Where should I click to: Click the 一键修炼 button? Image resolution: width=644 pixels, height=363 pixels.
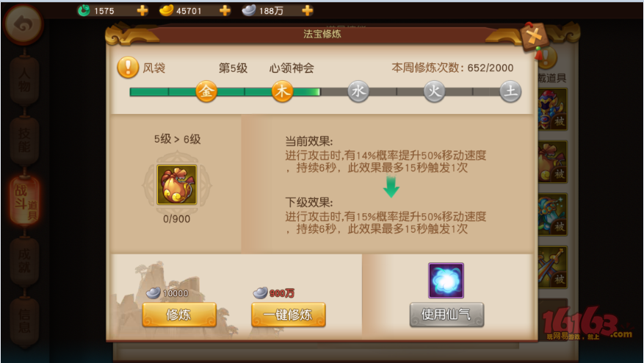click(x=289, y=315)
